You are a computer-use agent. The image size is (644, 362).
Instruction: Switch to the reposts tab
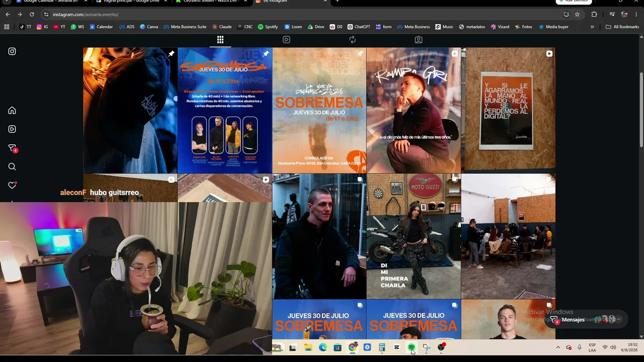(352, 40)
